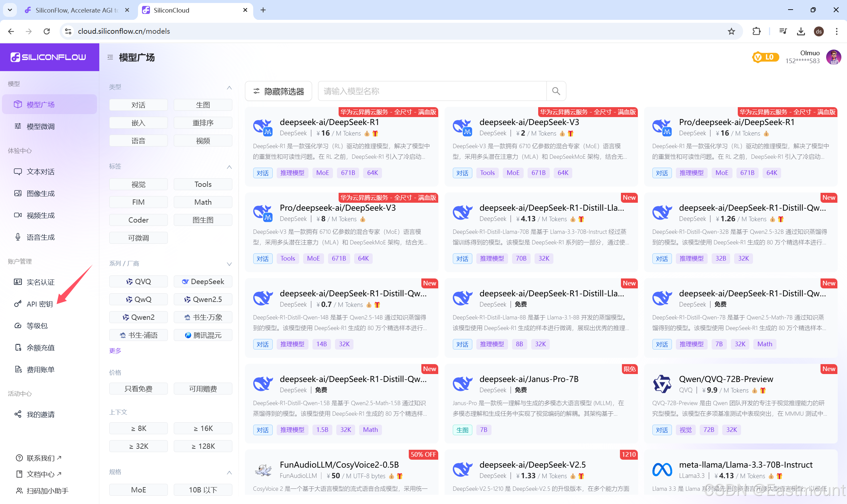This screenshot has height=504, width=847.
Task: Click the SiliconFlow logo
Action: tap(49, 57)
